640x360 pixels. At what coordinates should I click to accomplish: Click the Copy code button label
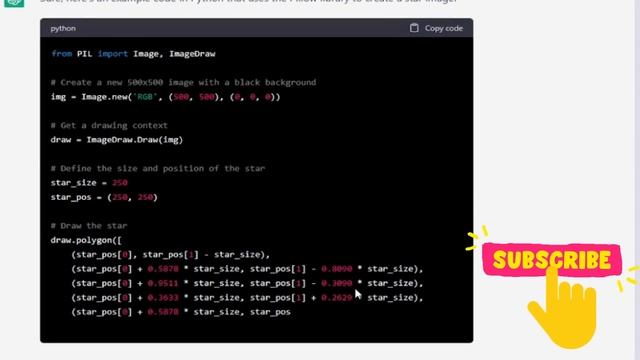(444, 28)
